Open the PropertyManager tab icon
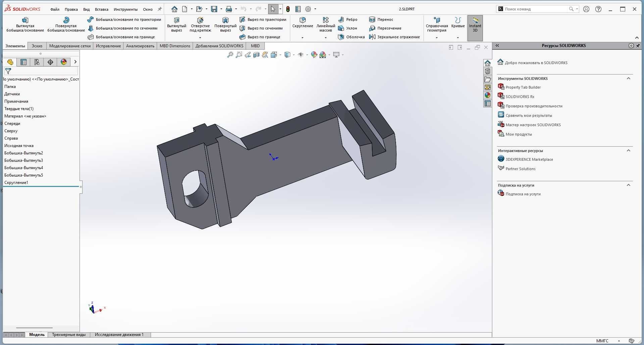 [23, 62]
